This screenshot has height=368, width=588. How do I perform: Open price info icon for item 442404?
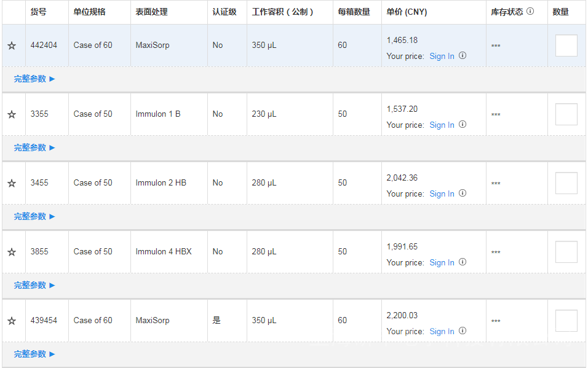coord(463,56)
